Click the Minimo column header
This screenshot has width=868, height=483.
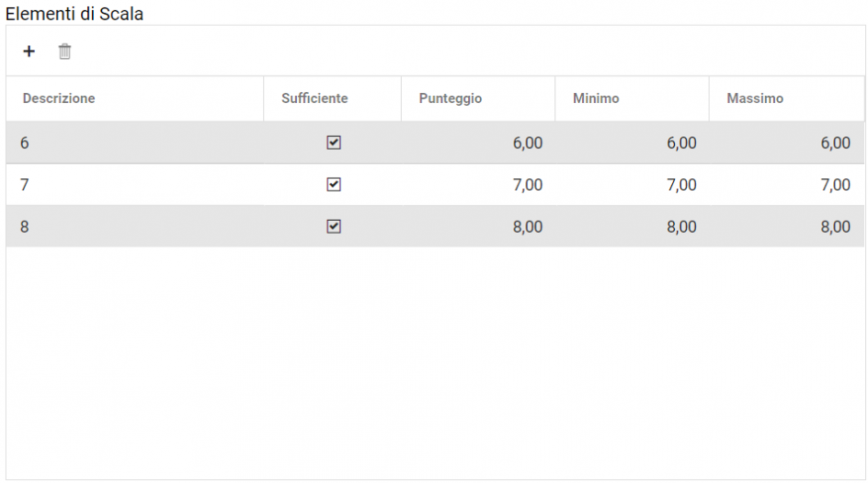[x=596, y=98]
